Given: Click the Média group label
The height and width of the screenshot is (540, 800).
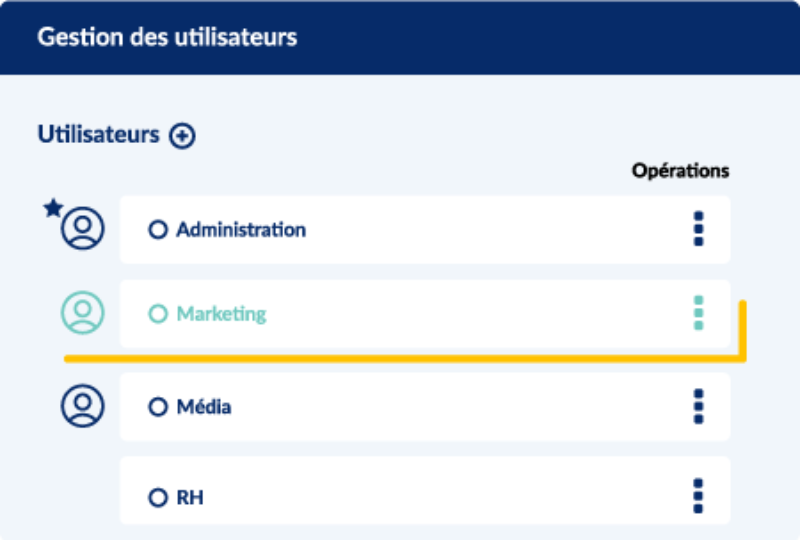Looking at the screenshot, I should click(204, 407).
